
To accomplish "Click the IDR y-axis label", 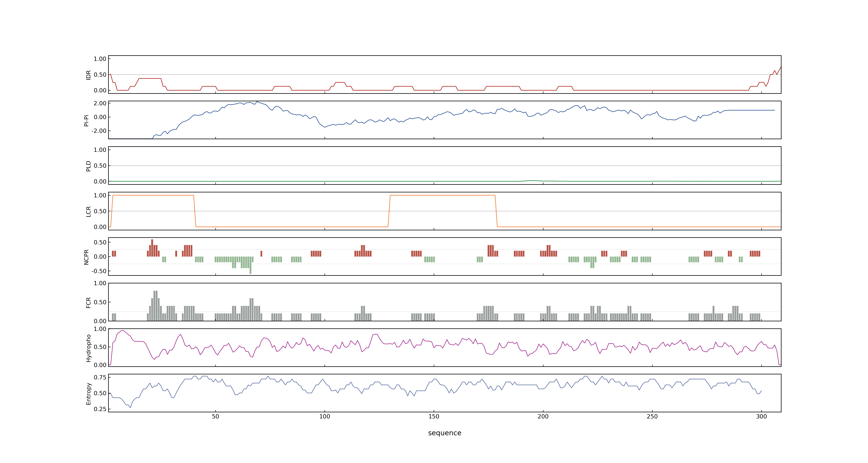I will coord(88,75).
